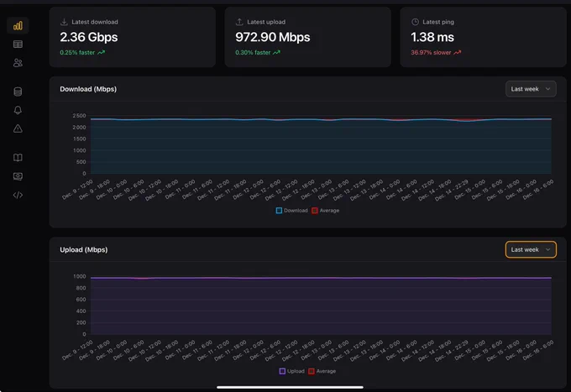Click the green trend arrow beside 0.30% faster
This screenshot has width=571, height=392.
tap(277, 52)
